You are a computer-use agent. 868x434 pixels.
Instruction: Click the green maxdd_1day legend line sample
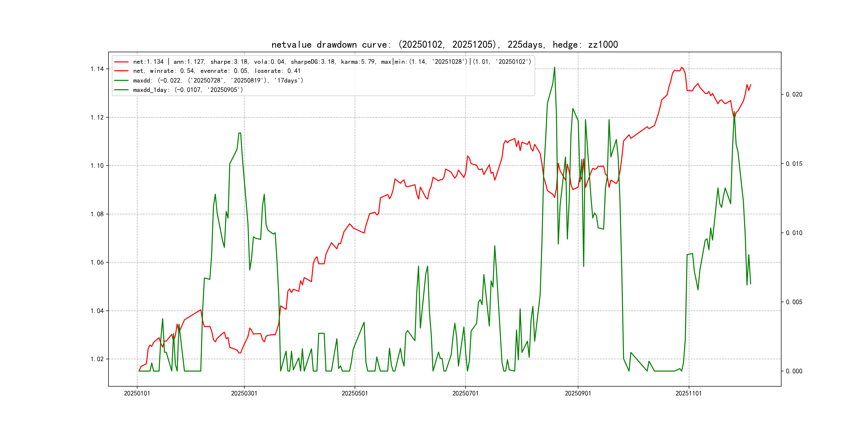(x=121, y=90)
